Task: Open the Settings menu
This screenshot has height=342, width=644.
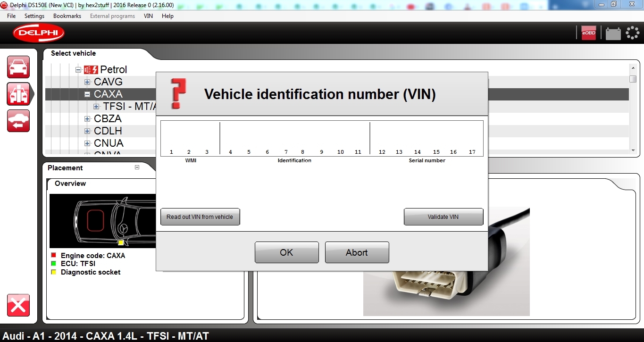Action: click(34, 16)
